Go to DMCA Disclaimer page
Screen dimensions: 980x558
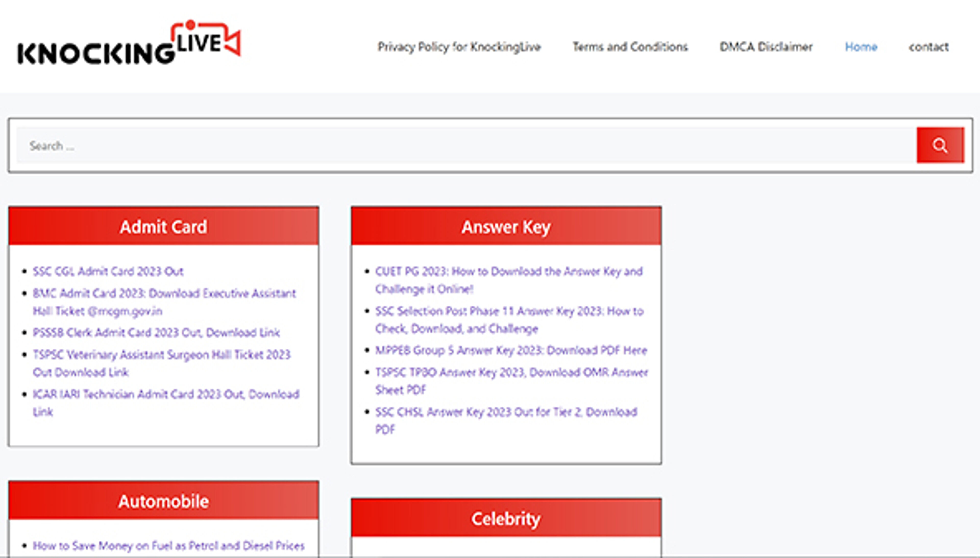tap(766, 47)
